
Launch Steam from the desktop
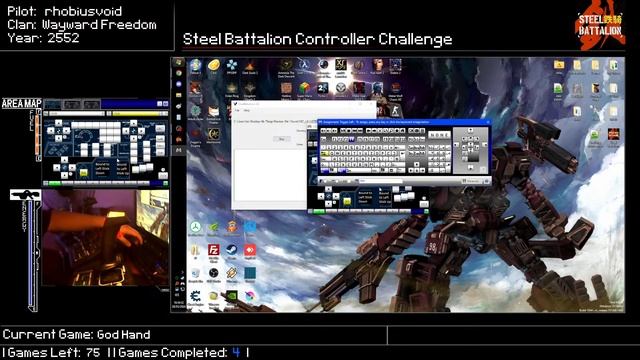[x=232, y=250]
